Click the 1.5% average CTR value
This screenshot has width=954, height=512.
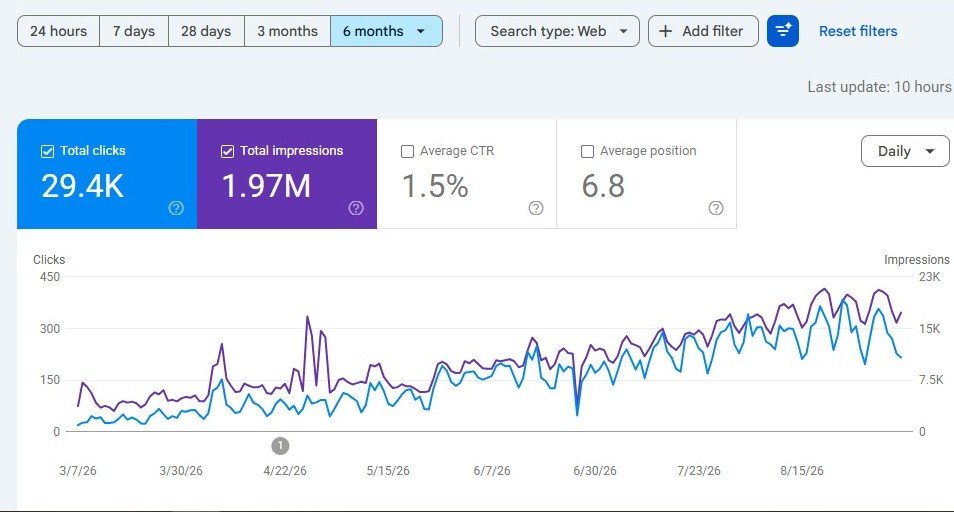pyautogui.click(x=435, y=186)
